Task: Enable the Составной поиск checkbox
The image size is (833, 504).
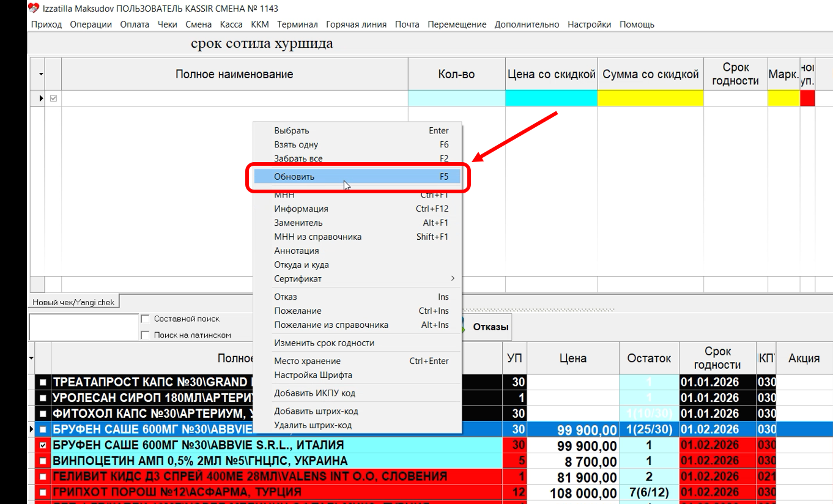Action: click(145, 319)
